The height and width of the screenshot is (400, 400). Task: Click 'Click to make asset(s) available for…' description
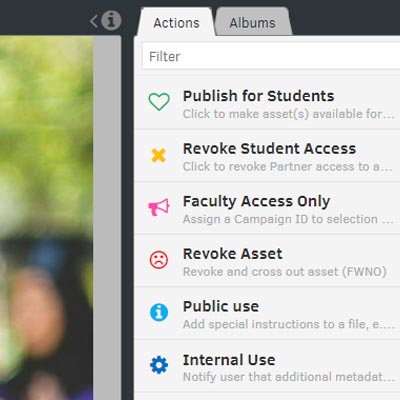point(289,114)
